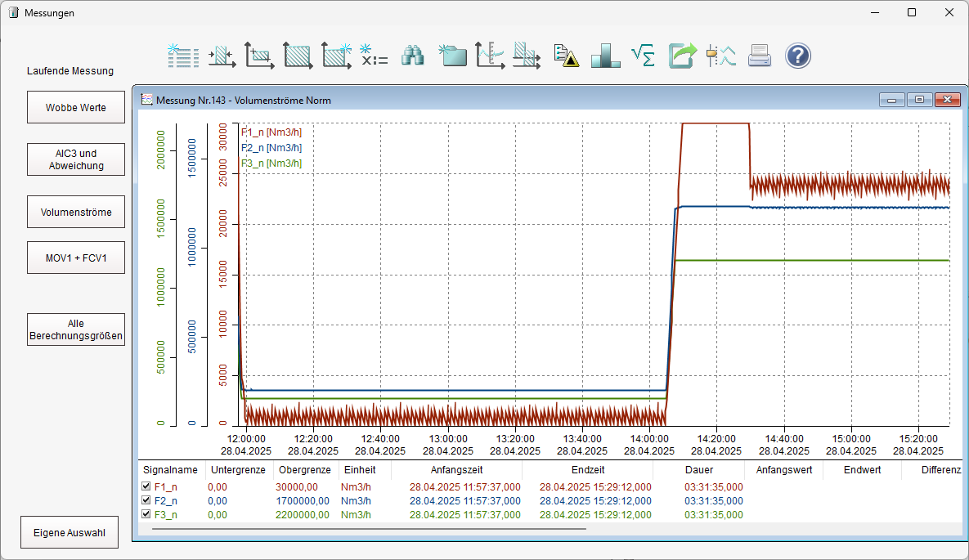The width and height of the screenshot is (969, 560).
Task: Open the histogram bar chart icon
Action: pos(606,56)
